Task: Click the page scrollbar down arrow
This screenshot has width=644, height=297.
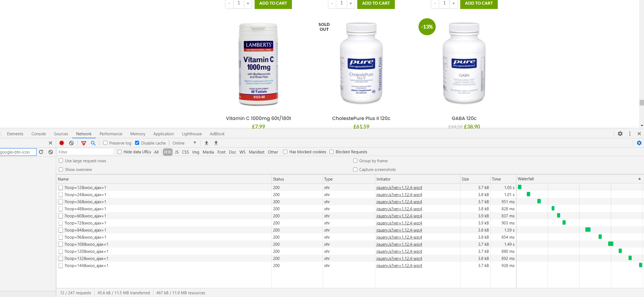Action: coord(642,126)
